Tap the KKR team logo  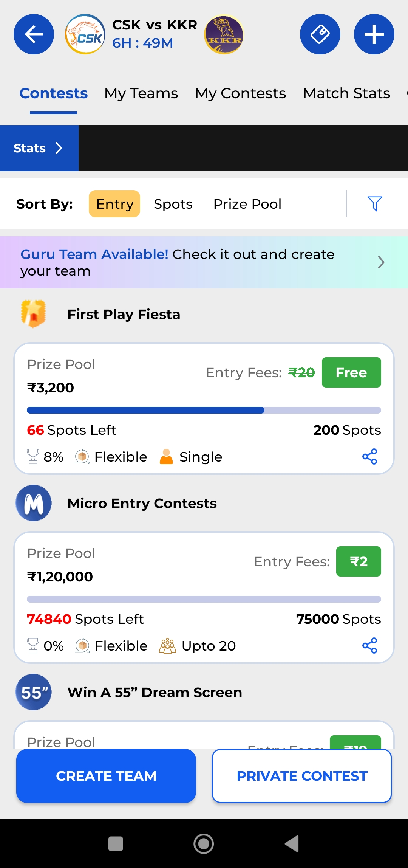(224, 34)
